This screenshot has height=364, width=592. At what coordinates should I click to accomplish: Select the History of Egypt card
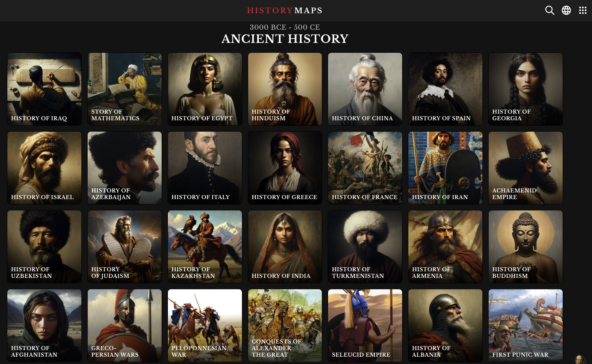pos(205,89)
